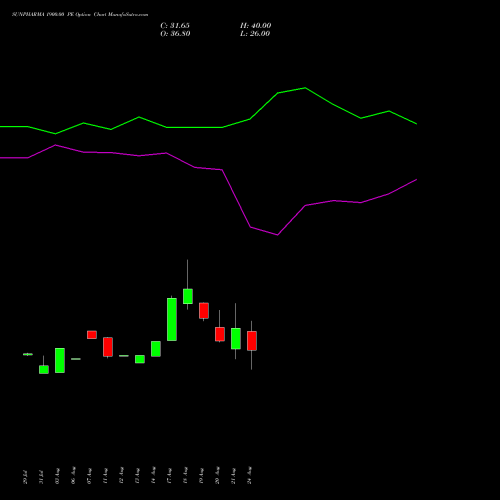Select the green candle for 14 Aug

coord(156,349)
